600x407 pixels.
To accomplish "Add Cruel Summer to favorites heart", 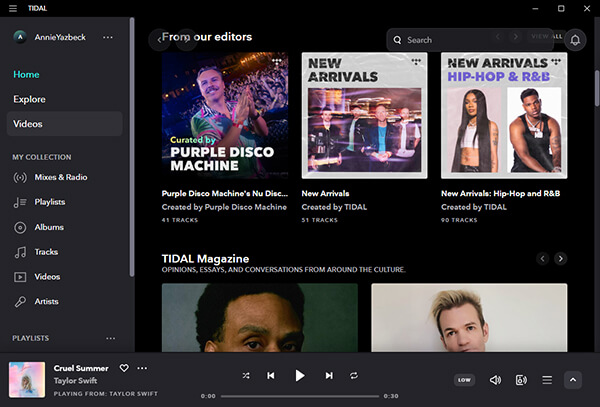I will (x=124, y=368).
